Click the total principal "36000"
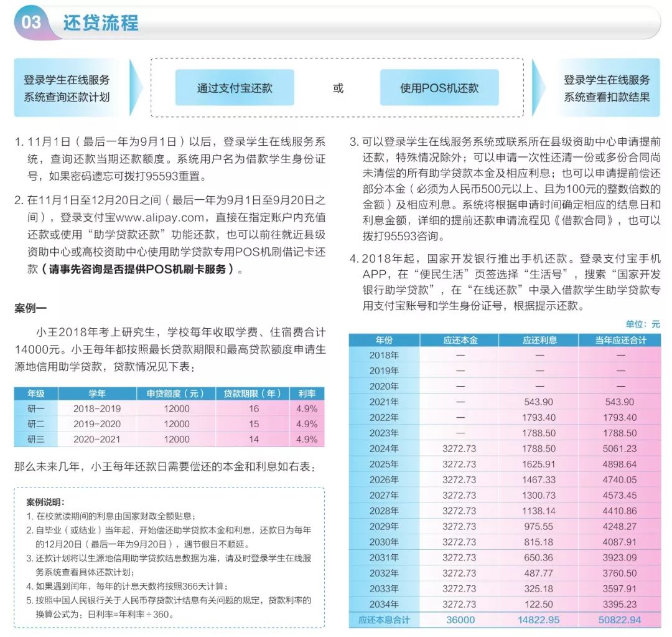Screen dimensions: 672x637 tap(460, 620)
